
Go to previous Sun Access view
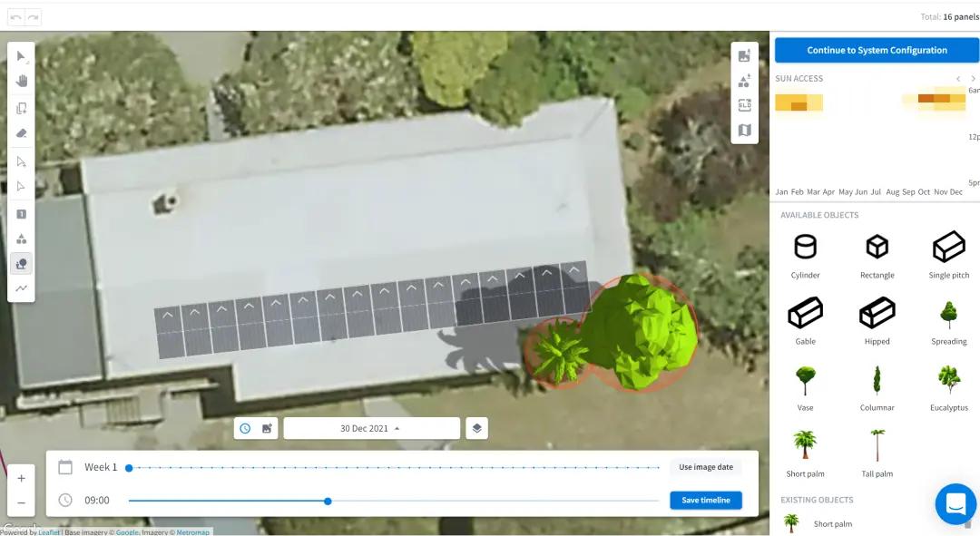(958, 79)
